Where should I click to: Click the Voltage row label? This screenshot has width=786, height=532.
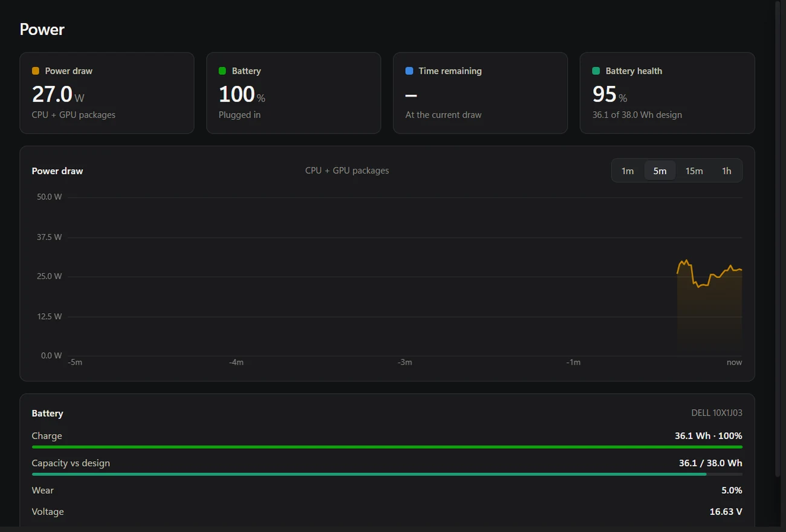point(48,511)
